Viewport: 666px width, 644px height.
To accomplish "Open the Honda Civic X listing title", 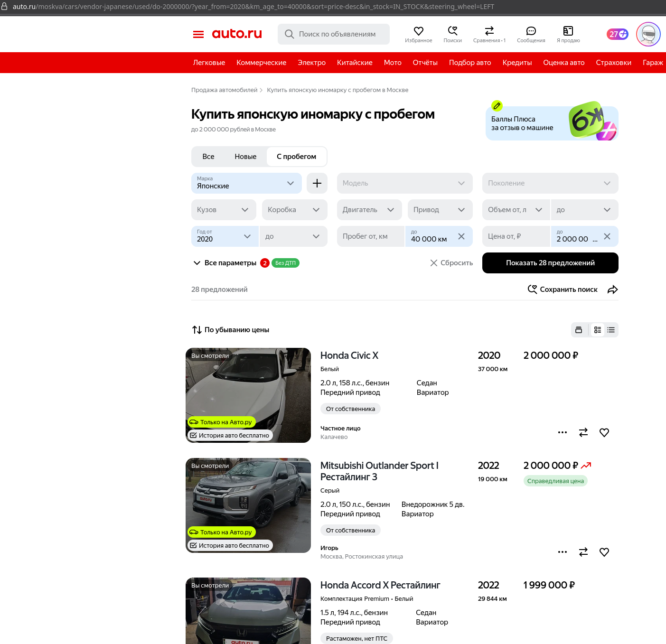I will coord(349,355).
